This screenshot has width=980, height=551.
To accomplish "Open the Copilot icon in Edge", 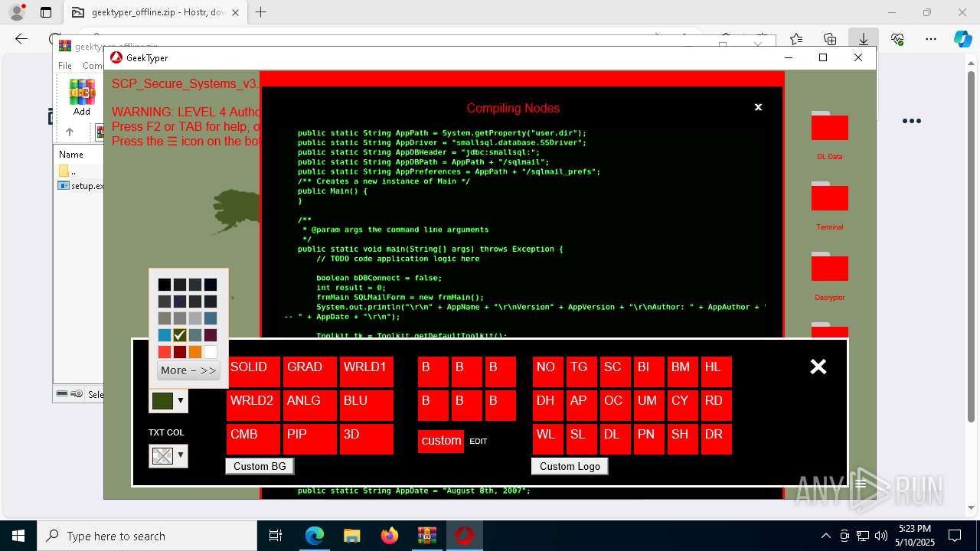I will tap(962, 39).
